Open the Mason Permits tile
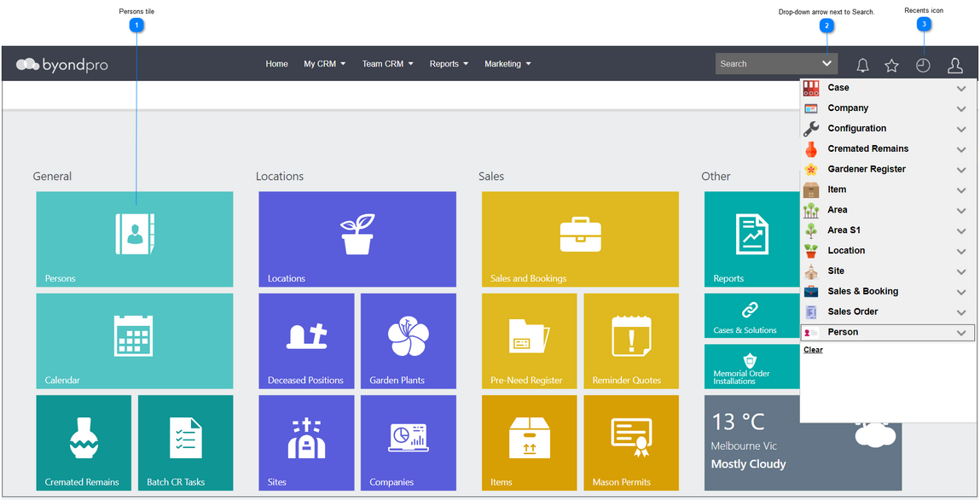This screenshot has height=501, width=980. 631,443
